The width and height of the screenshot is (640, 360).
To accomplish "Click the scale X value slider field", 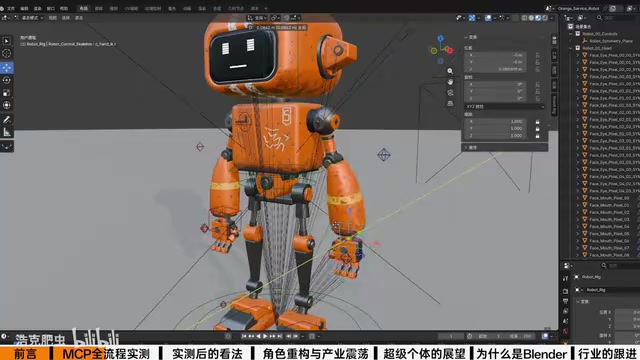I will (x=495, y=122).
